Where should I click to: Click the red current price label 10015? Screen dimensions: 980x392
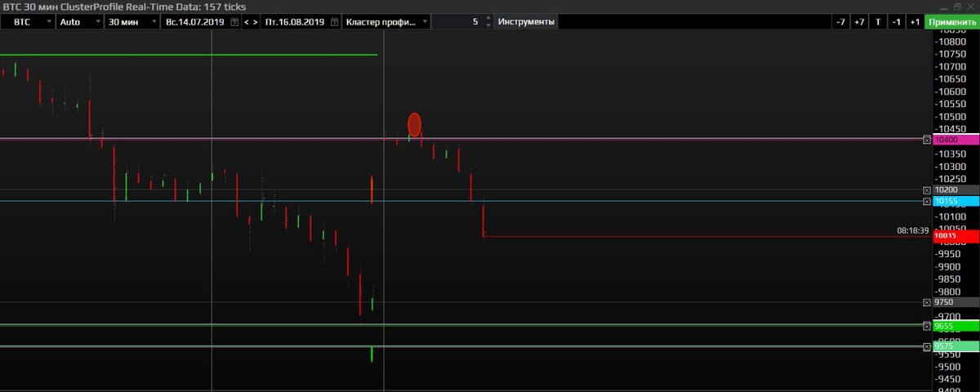point(955,236)
